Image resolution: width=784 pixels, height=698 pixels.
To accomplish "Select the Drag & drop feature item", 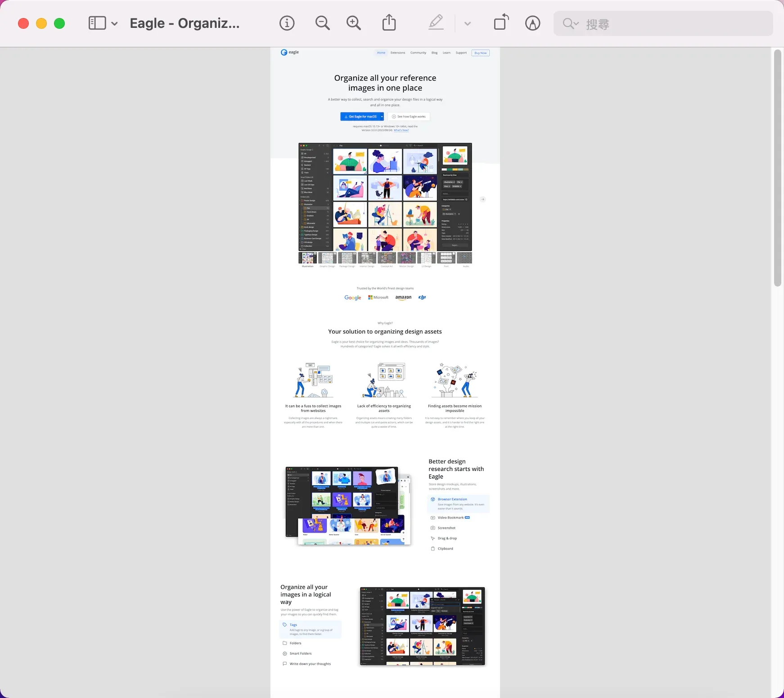I will click(x=444, y=538).
